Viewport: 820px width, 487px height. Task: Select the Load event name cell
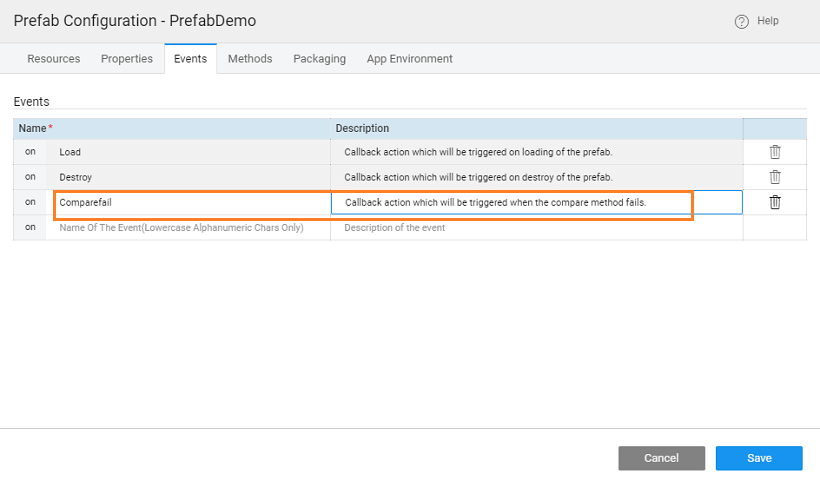[190, 152]
